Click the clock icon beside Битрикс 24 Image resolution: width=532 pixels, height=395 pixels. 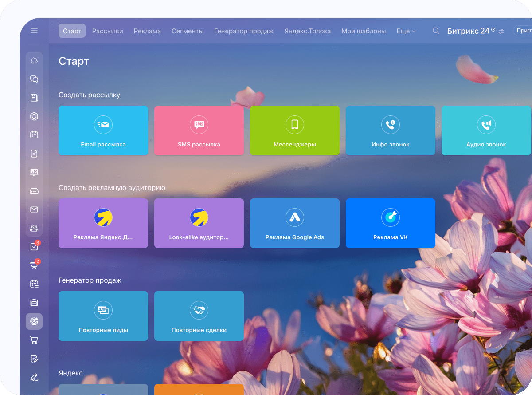[x=493, y=29]
